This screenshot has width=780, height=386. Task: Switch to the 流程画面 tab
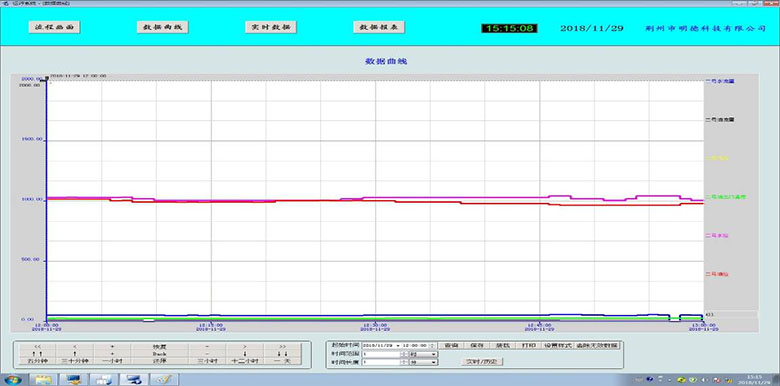54,27
